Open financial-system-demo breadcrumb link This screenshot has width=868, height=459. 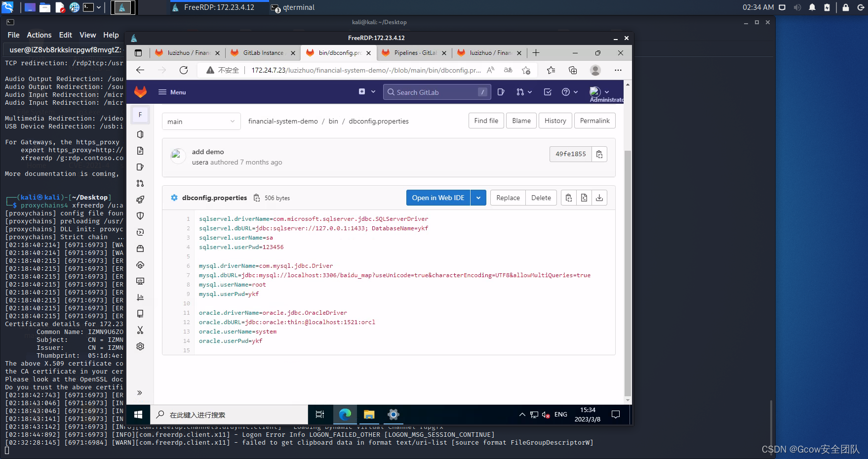point(283,121)
